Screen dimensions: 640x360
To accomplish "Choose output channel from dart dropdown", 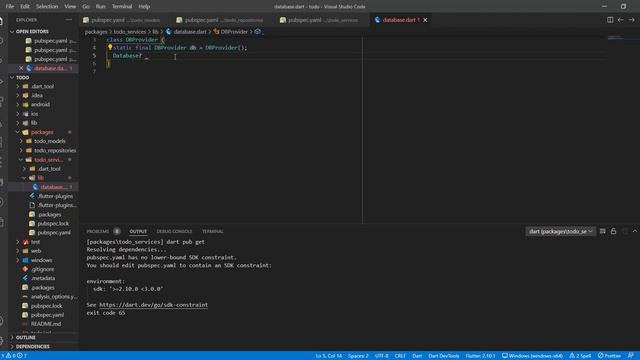I will pyautogui.click(x=560, y=231).
